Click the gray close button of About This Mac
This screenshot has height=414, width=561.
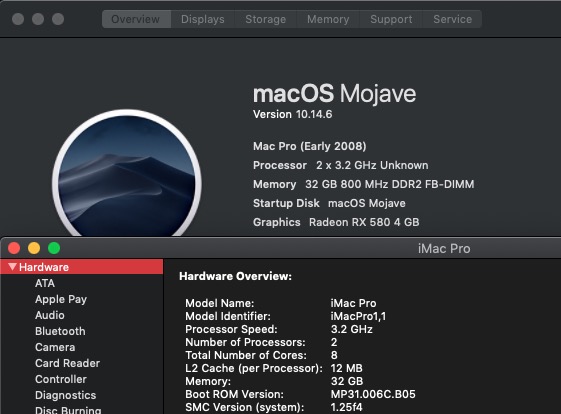pos(18,19)
